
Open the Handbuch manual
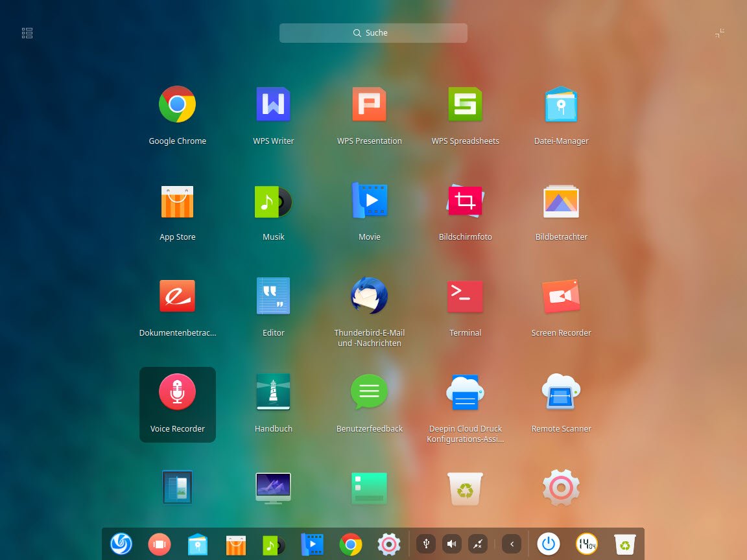pyautogui.click(x=274, y=392)
